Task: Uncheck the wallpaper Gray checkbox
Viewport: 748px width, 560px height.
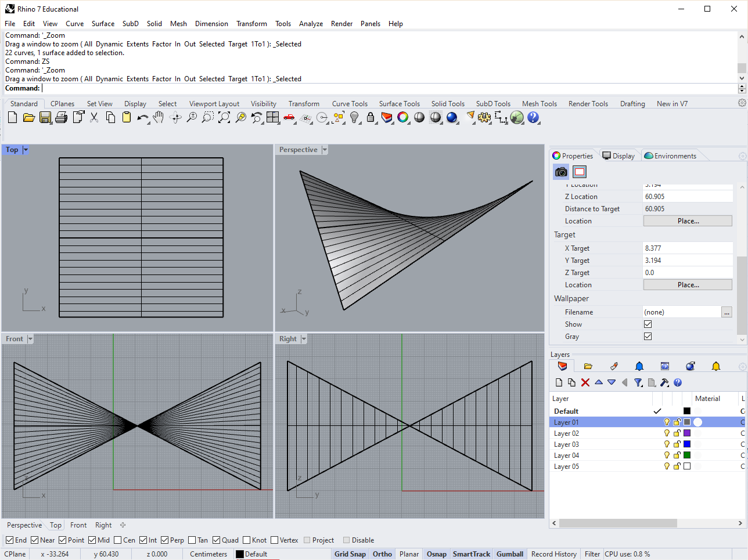Action: click(x=648, y=337)
